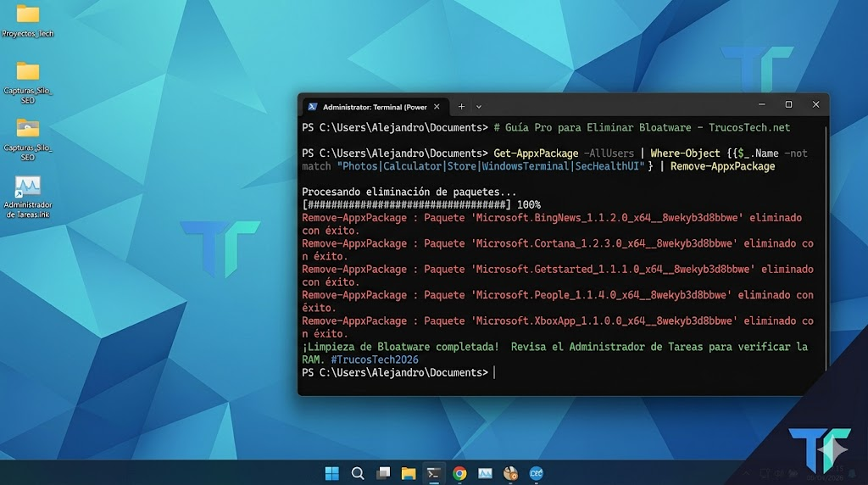Click the 100% text after progress bar
This screenshot has width=868, height=485.
click(529, 205)
